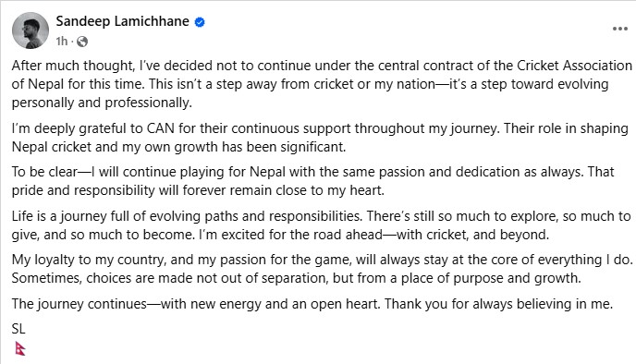Click the paragraph starting 'After much thought'

[x=322, y=84]
